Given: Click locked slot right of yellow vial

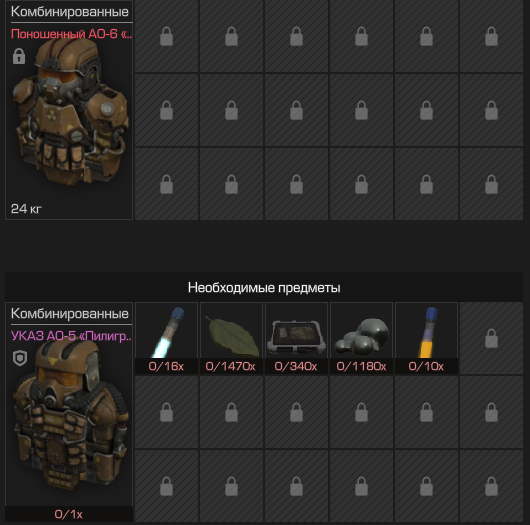Looking at the screenshot, I should (x=491, y=338).
